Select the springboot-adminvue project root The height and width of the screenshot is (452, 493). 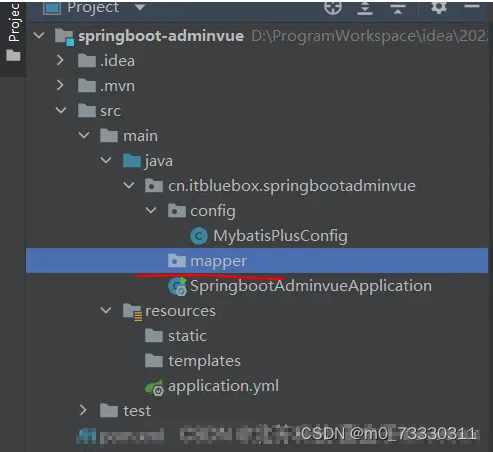click(x=161, y=36)
